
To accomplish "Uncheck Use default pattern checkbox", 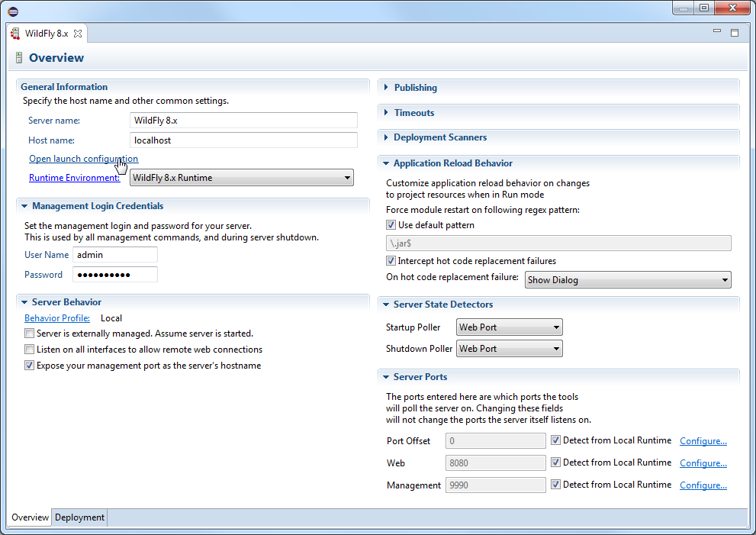I will pyautogui.click(x=391, y=225).
